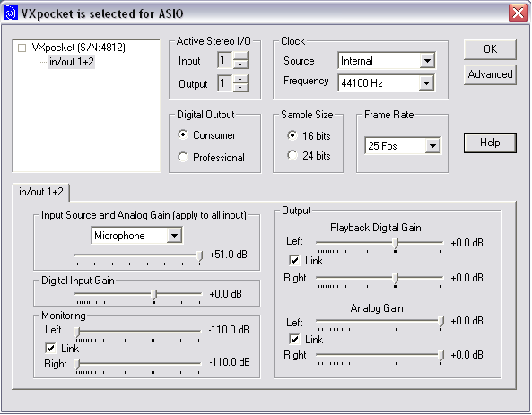Choose 24 bits sample size
The image size is (532, 415).
pyautogui.click(x=309, y=156)
